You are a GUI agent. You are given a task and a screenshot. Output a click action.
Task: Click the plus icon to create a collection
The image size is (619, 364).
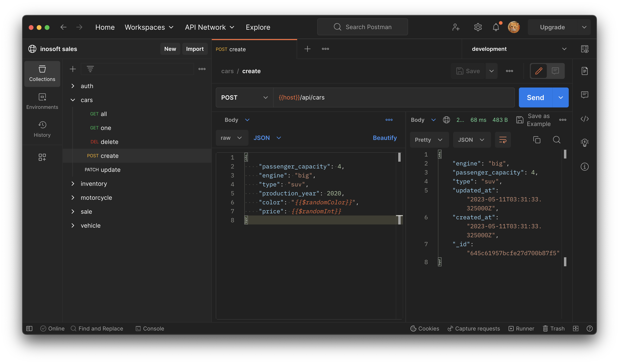[73, 69]
